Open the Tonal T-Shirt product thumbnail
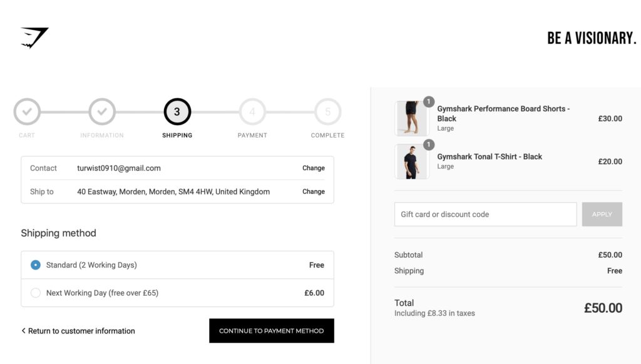The width and height of the screenshot is (641, 364). point(411,162)
